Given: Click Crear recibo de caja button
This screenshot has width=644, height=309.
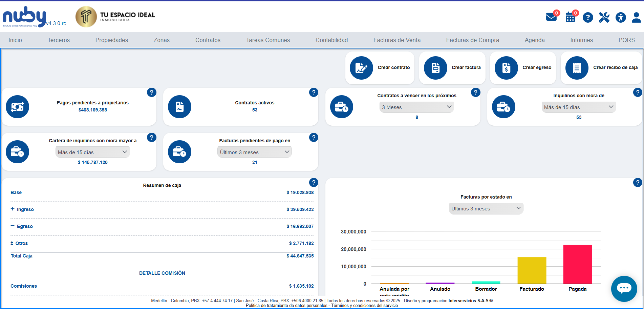Looking at the screenshot, I should [x=601, y=68].
